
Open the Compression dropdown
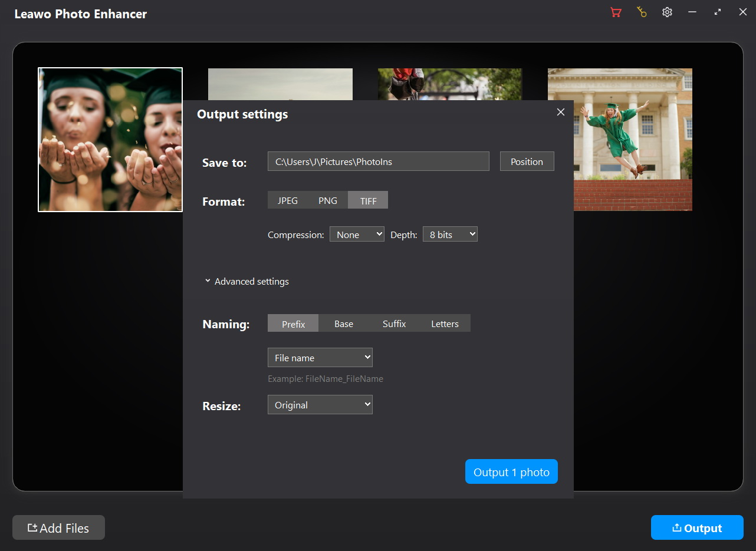click(x=357, y=235)
